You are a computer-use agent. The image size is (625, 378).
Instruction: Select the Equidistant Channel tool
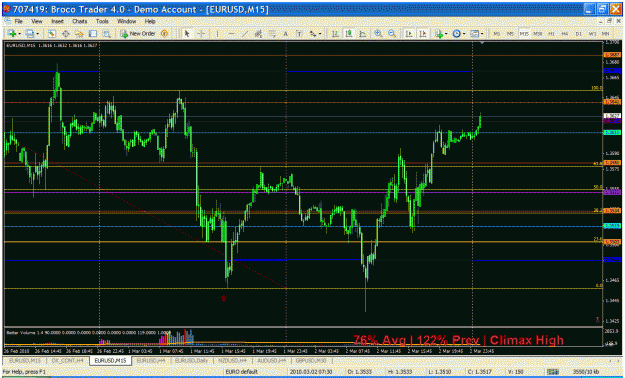[258, 34]
